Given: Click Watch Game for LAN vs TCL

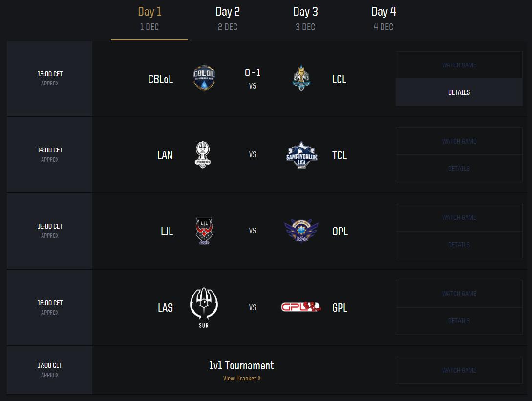Looking at the screenshot, I should click(x=459, y=141).
